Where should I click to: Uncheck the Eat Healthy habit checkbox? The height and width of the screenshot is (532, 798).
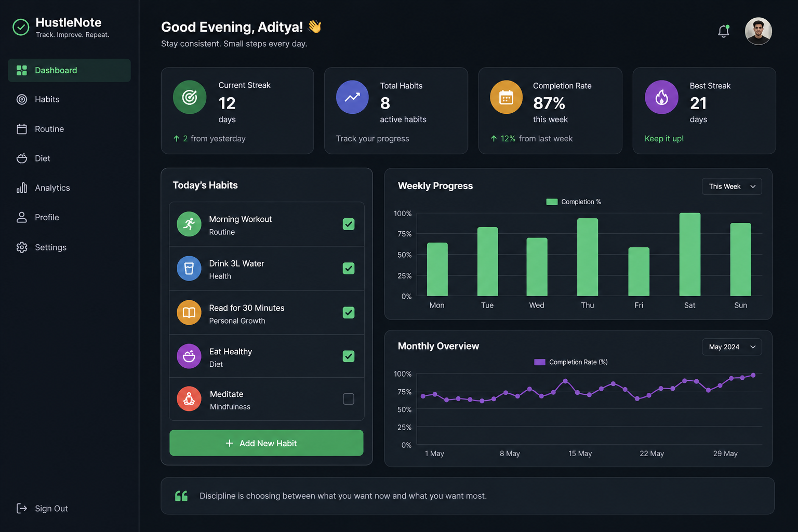[349, 356]
